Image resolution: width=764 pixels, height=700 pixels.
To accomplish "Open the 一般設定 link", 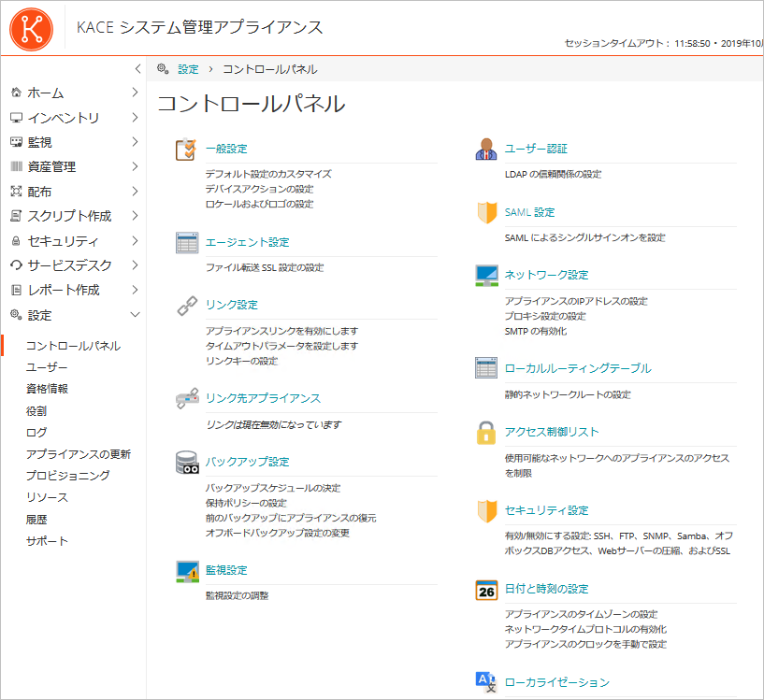I will pos(226,149).
